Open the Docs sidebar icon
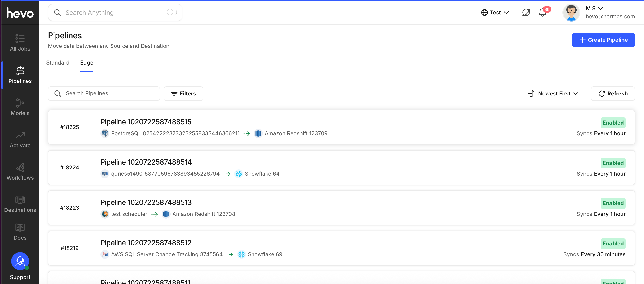 coord(20,232)
